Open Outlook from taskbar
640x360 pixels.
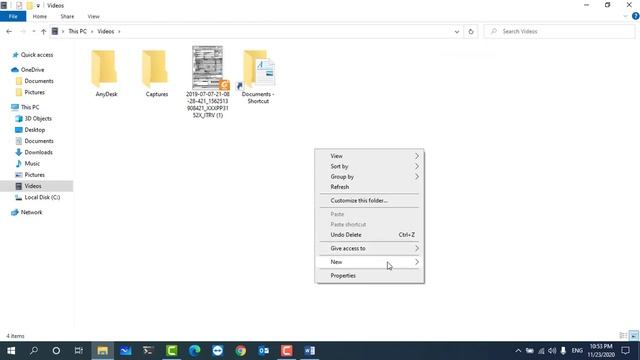coord(264,351)
